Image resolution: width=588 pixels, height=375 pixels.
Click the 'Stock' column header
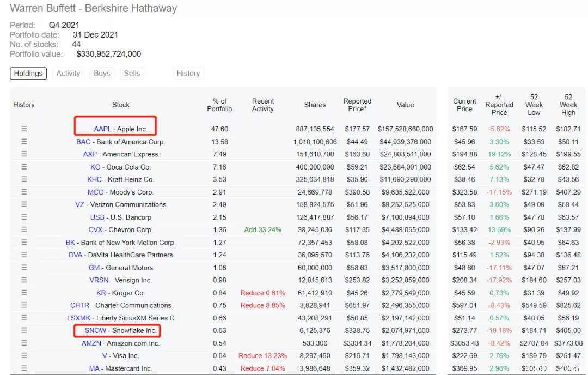(x=121, y=105)
